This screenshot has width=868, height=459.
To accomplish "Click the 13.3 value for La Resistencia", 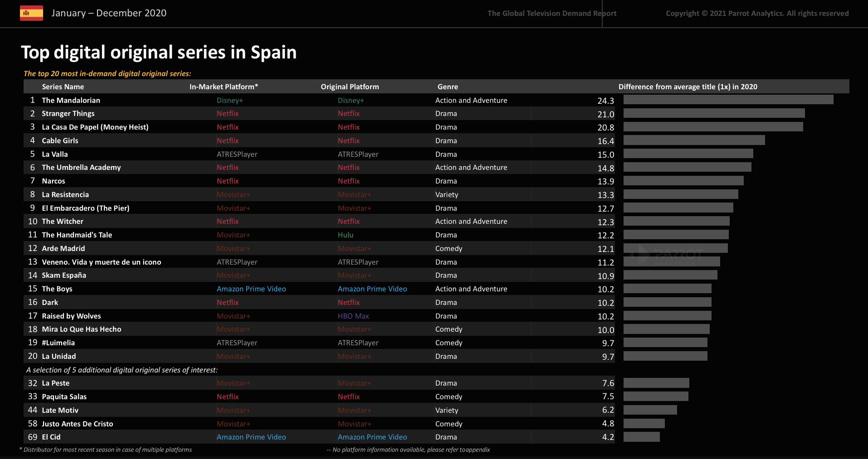I will click(605, 195).
